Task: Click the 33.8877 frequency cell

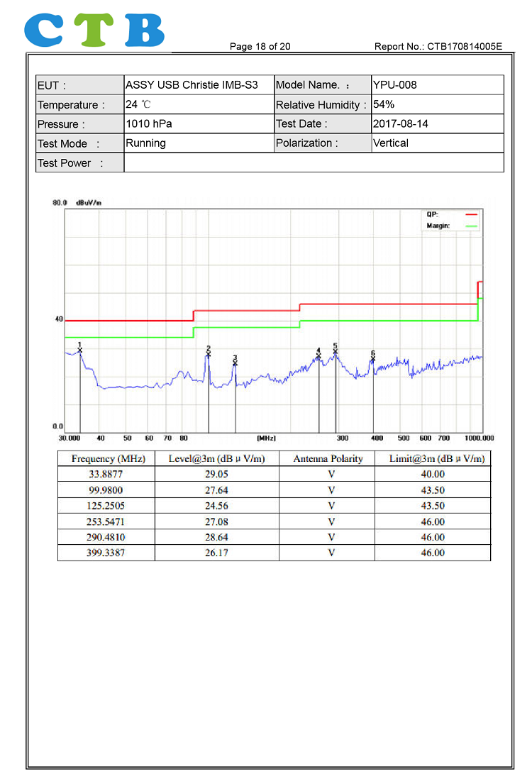Action: point(107,475)
